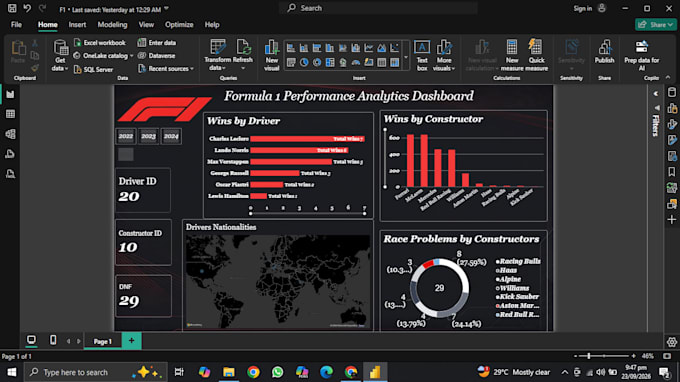680x382 pixels.
Task: Switch to Table view in sidebar
Action: coord(10,114)
